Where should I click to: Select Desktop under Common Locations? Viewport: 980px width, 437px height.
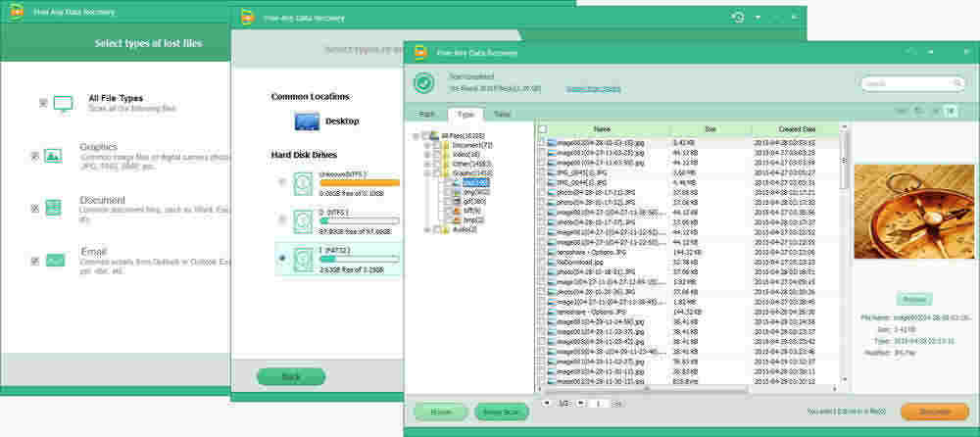[327, 121]
